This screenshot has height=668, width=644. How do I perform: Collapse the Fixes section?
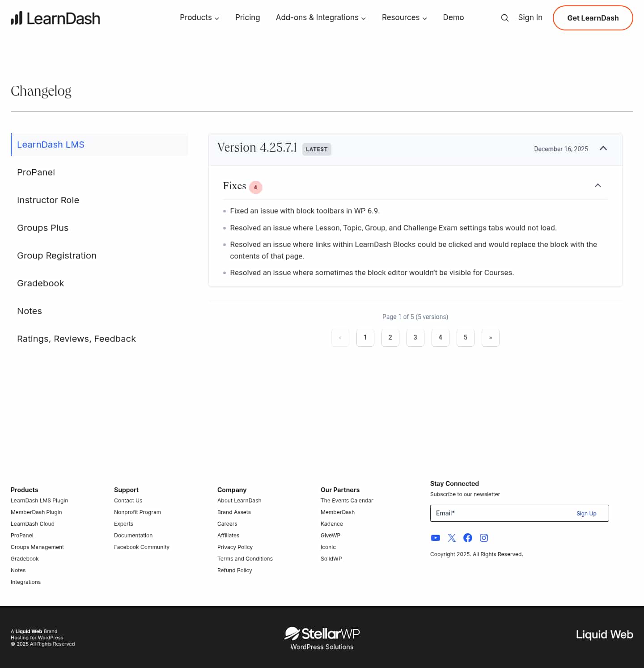tap(598, 185)
